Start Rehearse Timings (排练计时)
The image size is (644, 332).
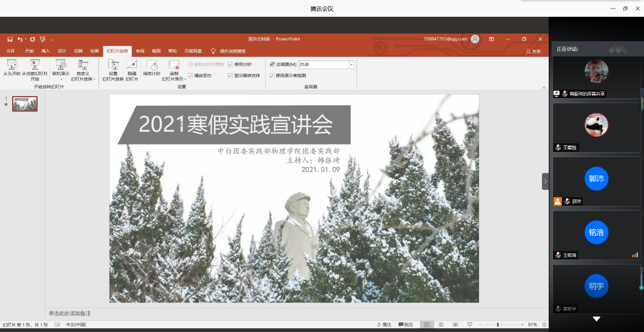pyautogui.click(x=151, y=69)
